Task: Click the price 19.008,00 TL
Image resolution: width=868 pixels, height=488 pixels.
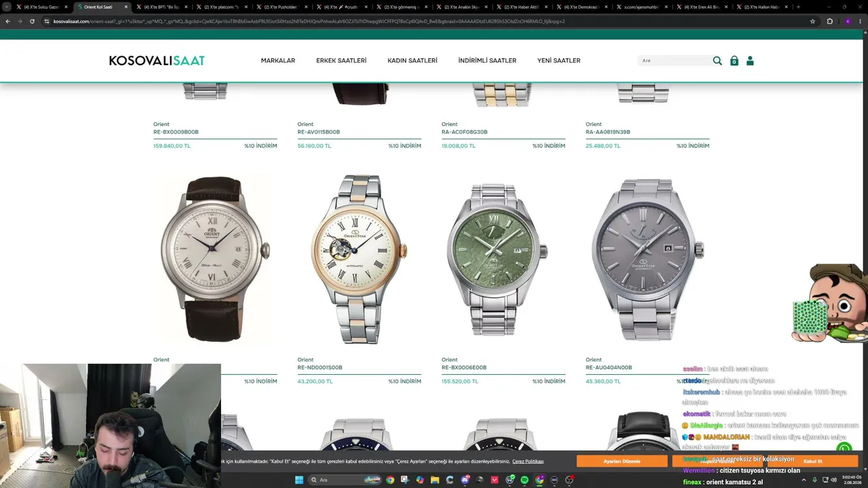Action: point(458,146)
